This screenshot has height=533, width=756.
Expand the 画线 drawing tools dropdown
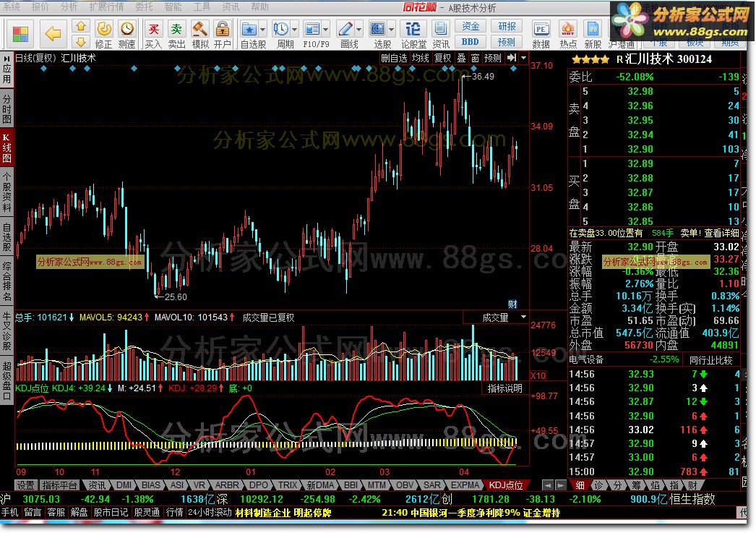click(x=358, y=30)
